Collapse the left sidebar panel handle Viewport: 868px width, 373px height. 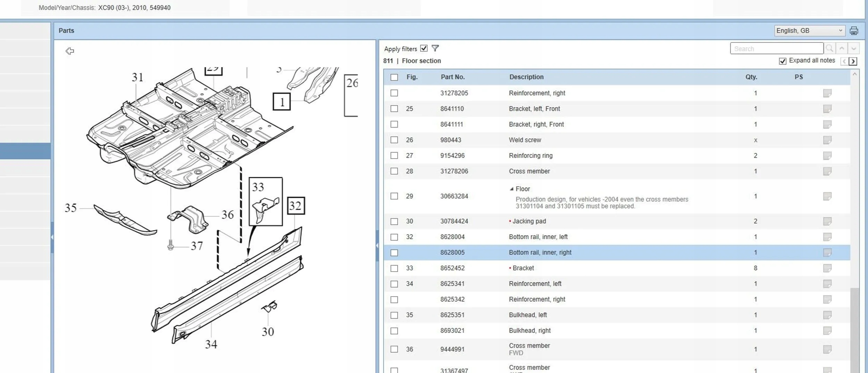pos(52,237)
